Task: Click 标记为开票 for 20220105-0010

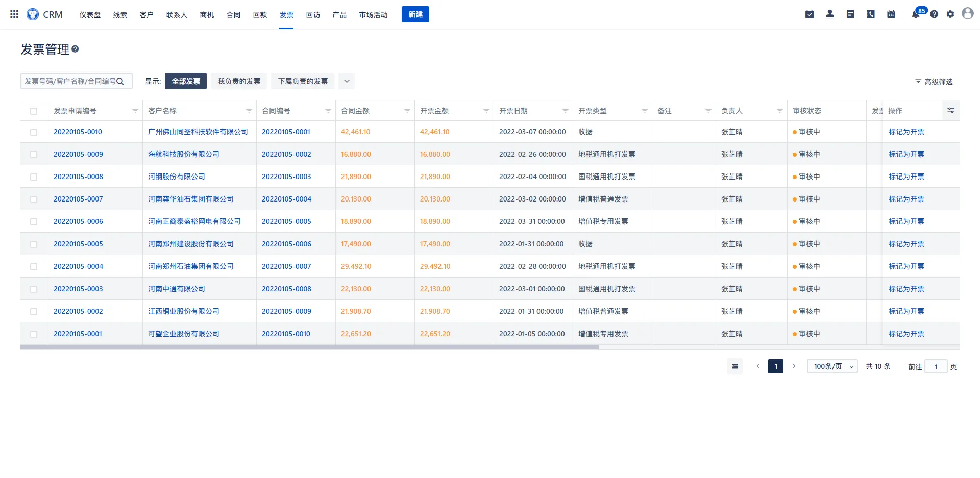Action: 906,132
